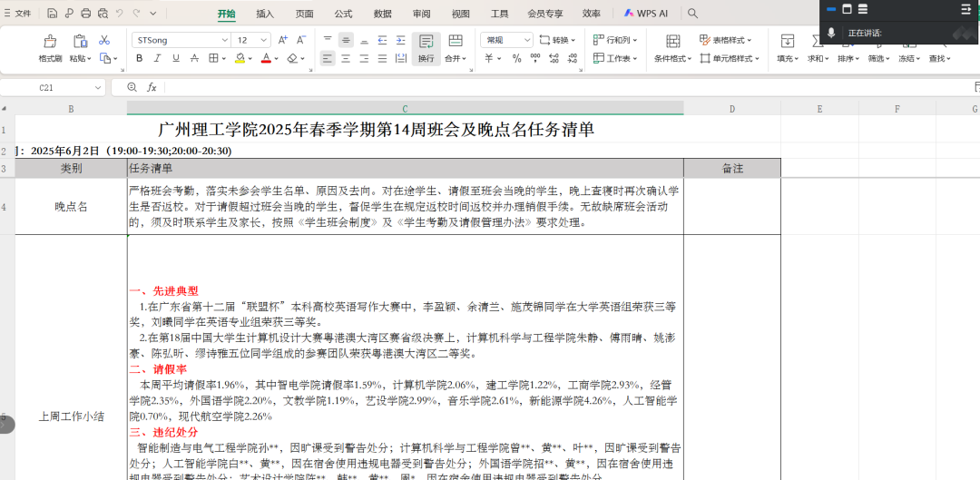Open the 常规 number format dropdown
The width and height of the screenshot is (980, 480).
(x=527, y=41)
